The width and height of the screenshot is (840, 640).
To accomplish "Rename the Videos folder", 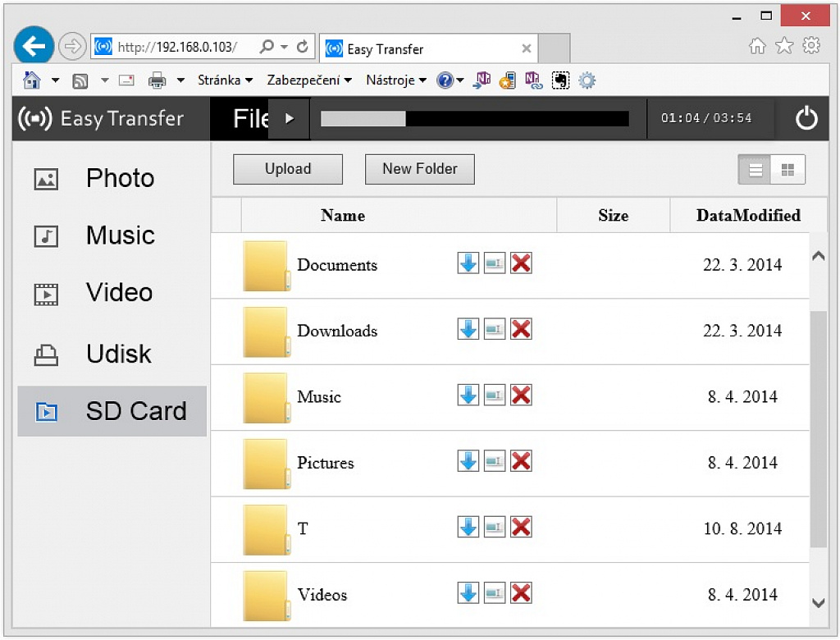I will (495, 593).
